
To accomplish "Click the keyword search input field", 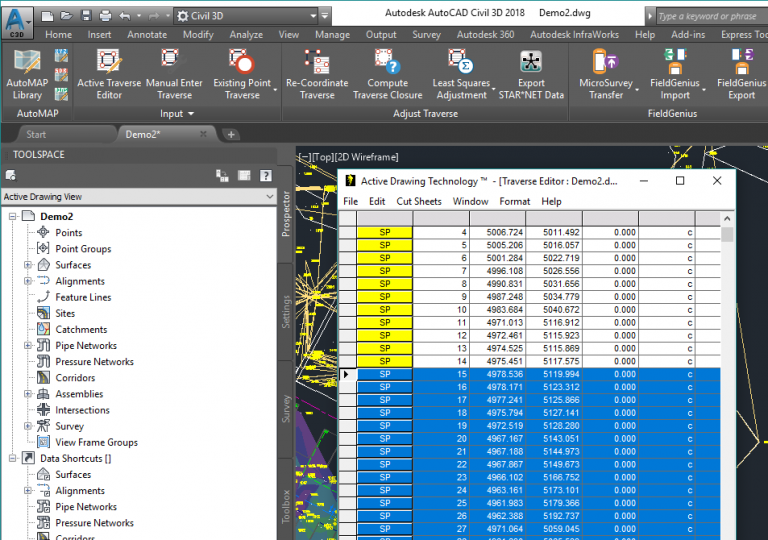I will pos(708,16).
